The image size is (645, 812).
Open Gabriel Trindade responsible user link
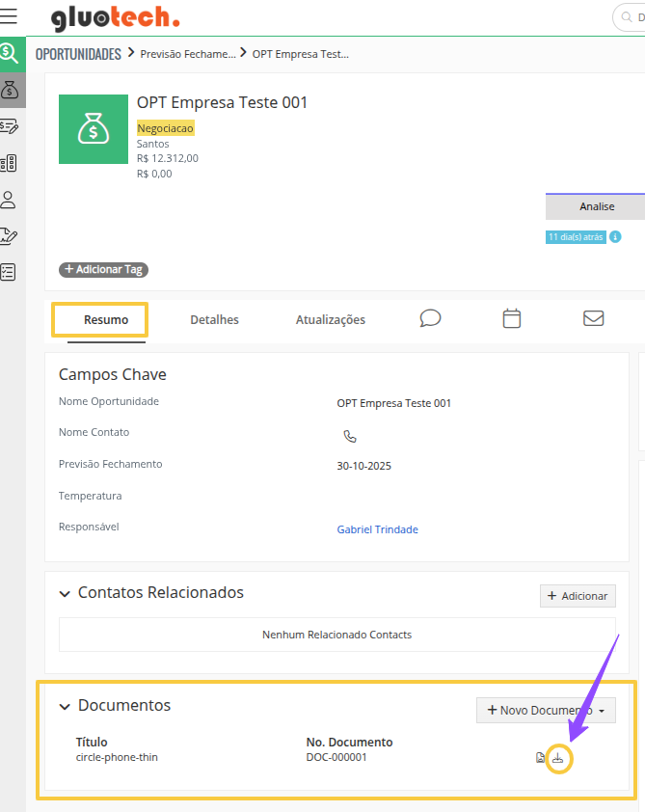click(377, 529)
